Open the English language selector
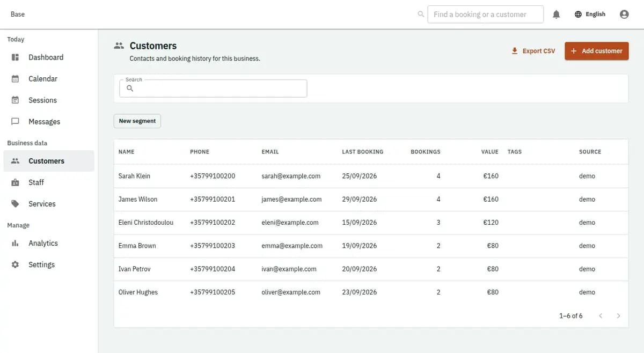 pyautogui.click(x=590, y=14)
